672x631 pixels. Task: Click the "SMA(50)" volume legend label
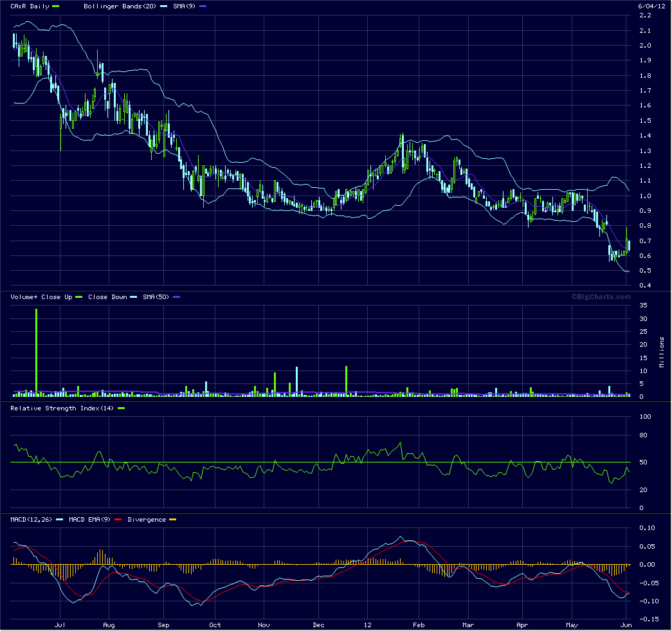(x=156, y=297)
